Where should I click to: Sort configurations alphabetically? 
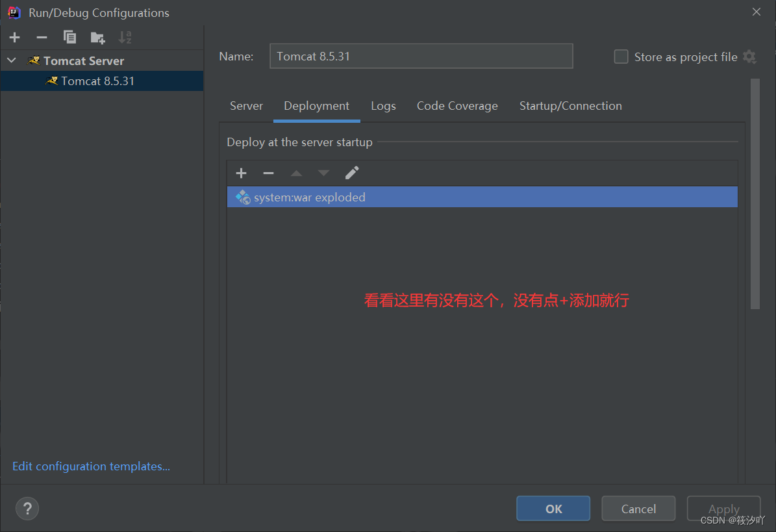click(125, 37)
